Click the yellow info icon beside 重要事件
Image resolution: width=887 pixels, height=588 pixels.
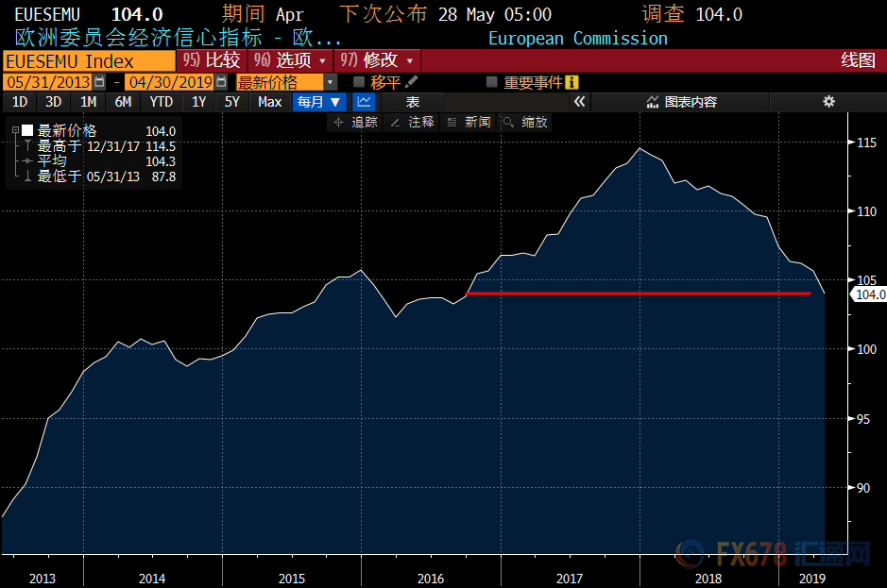571,82
